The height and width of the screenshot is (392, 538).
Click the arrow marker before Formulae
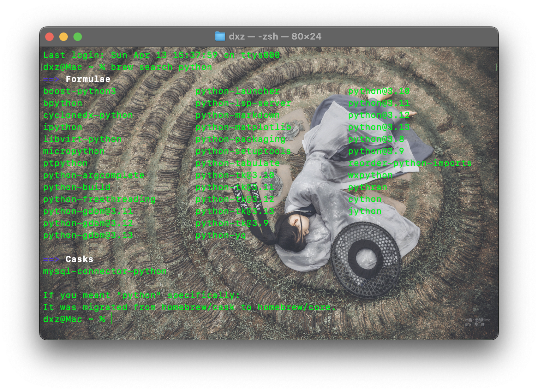[51, 79]
